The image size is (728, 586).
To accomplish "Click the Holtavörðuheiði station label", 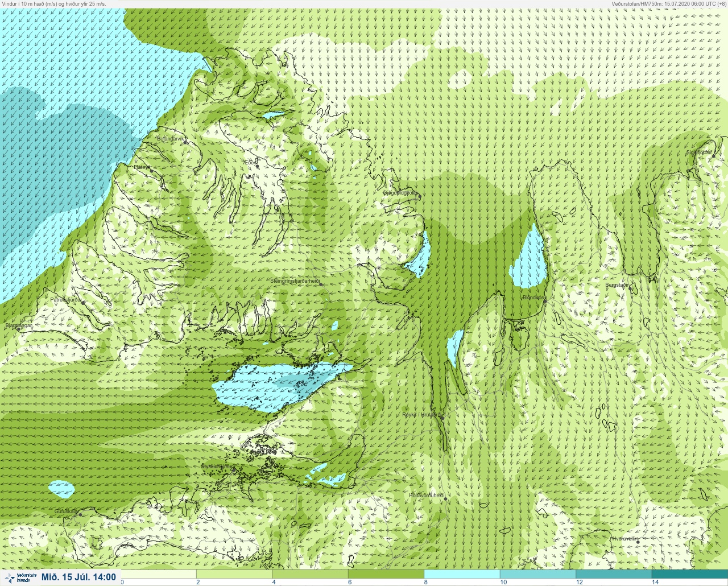I will [x=426, y=496].
